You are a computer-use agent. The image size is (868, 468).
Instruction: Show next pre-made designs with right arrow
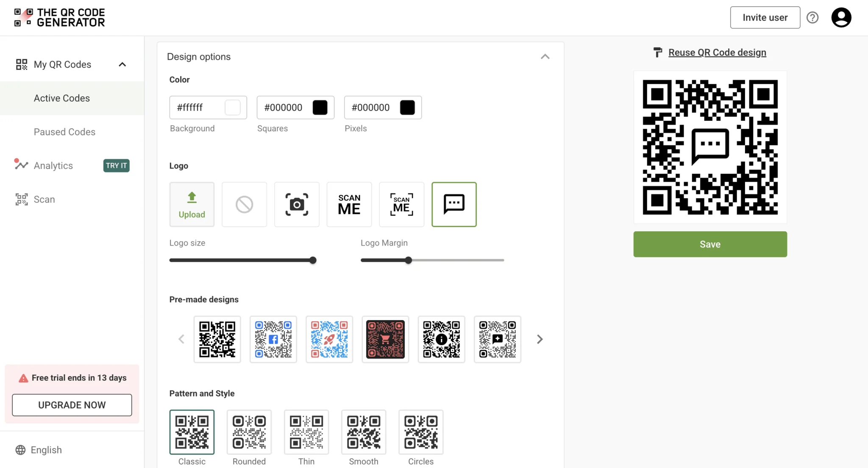(540, 339)
